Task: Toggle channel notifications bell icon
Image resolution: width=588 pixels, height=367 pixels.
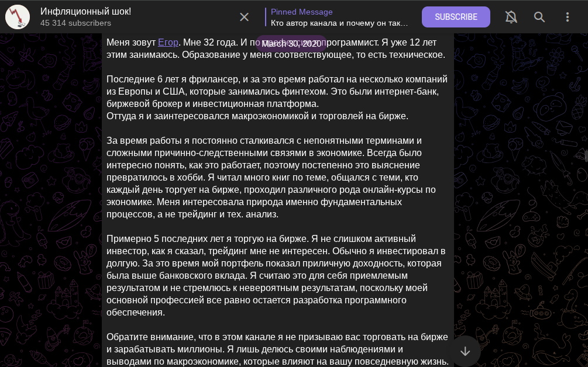Action: [x=511, y=17]
